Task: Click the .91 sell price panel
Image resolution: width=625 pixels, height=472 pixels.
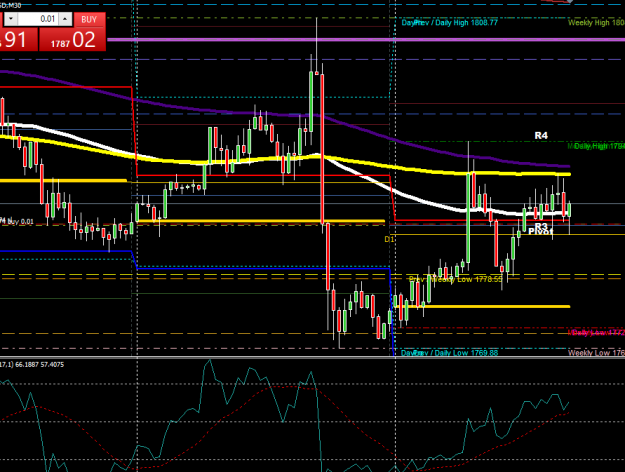Action: (18, 40)
